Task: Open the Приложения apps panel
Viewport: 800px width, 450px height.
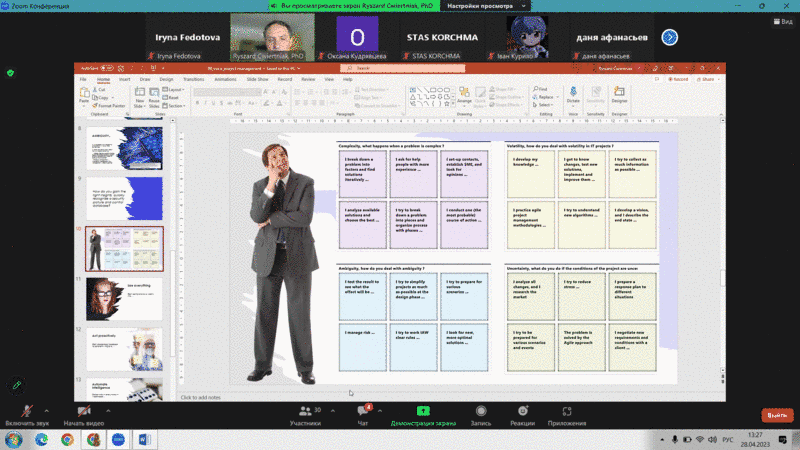Action: point(567,412)
